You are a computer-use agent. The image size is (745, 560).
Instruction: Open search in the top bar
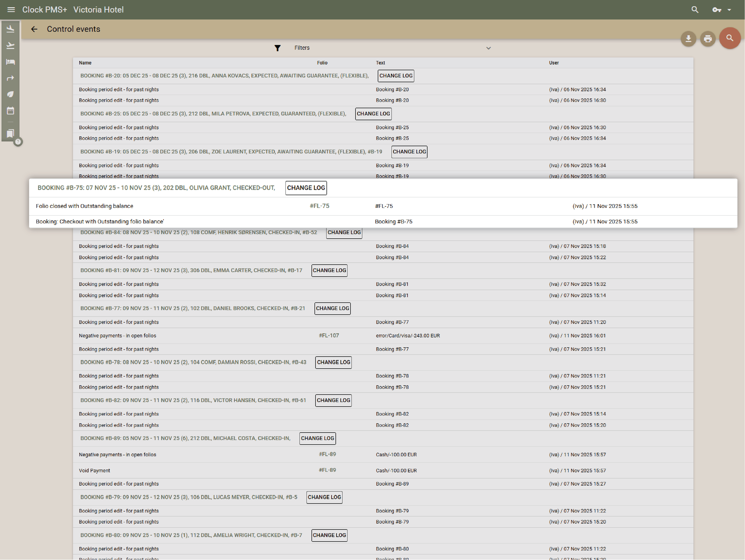(695, 10)
